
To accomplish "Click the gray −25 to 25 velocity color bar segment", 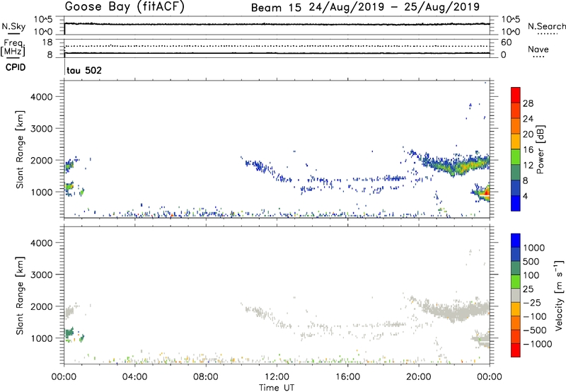I will 516,295.
